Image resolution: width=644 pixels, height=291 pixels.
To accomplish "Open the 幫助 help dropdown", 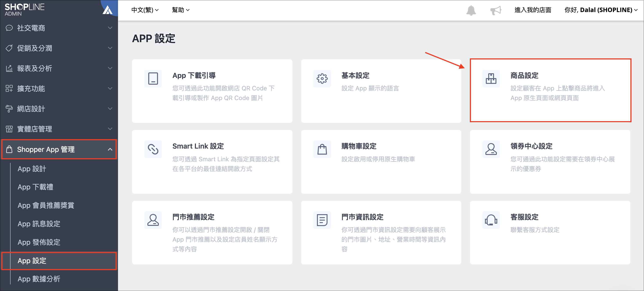I will coord(181,10).
